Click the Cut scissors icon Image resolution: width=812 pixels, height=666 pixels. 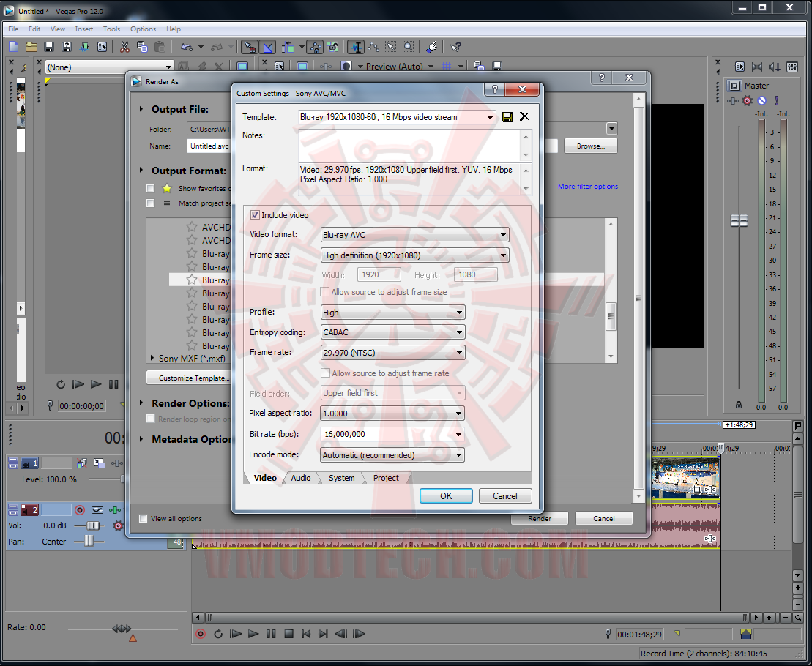pyautogui.click(x=124, y=47)
